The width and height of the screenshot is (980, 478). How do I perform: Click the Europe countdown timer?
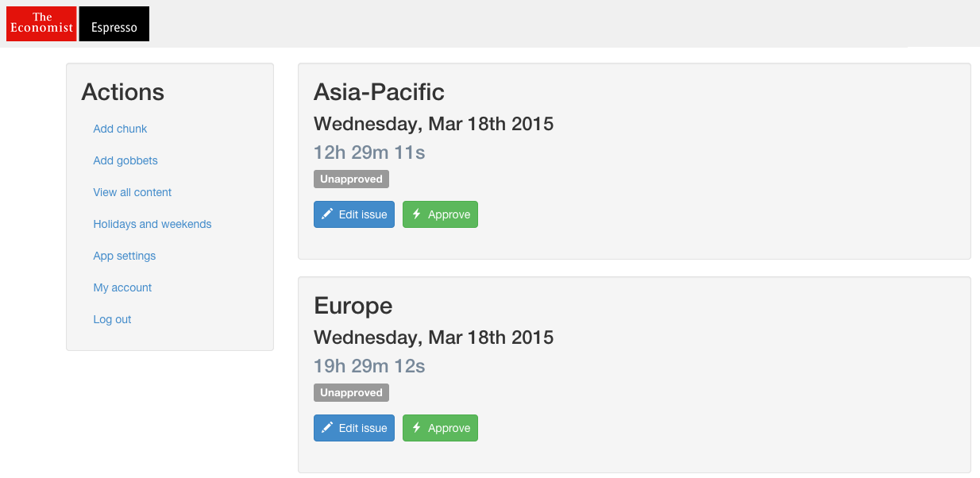point(369,366)
